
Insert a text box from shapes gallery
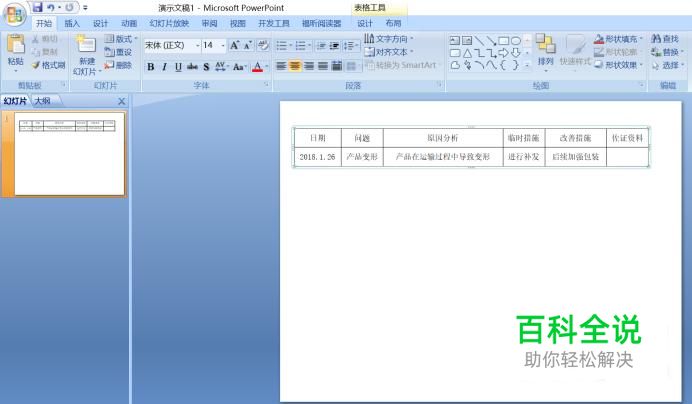tap(455, 41)
